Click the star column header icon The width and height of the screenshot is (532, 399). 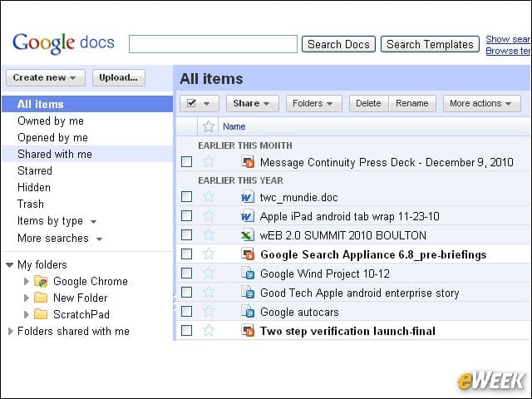(209, 126)
